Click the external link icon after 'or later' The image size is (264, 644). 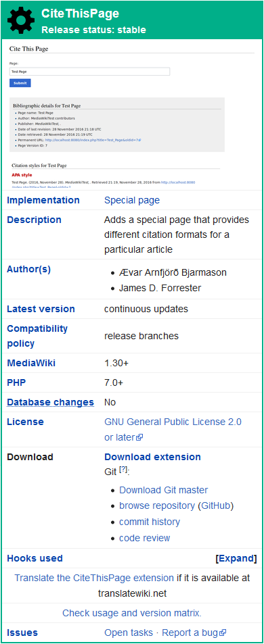(139, 438)
